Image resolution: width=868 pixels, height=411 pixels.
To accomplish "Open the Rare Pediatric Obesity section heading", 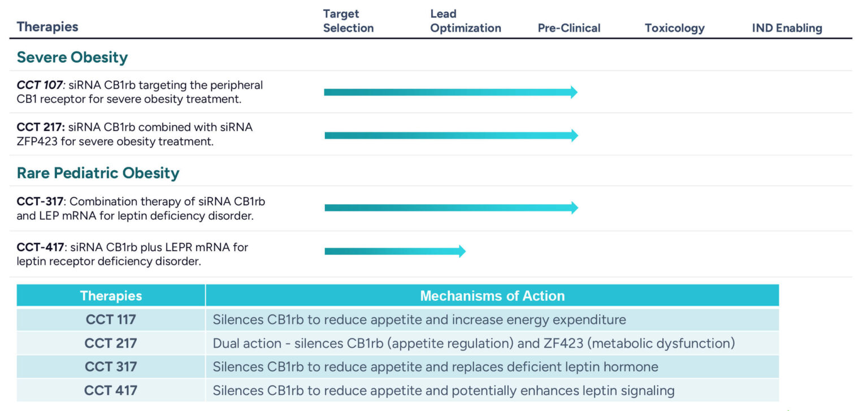I will pos(98,172).
